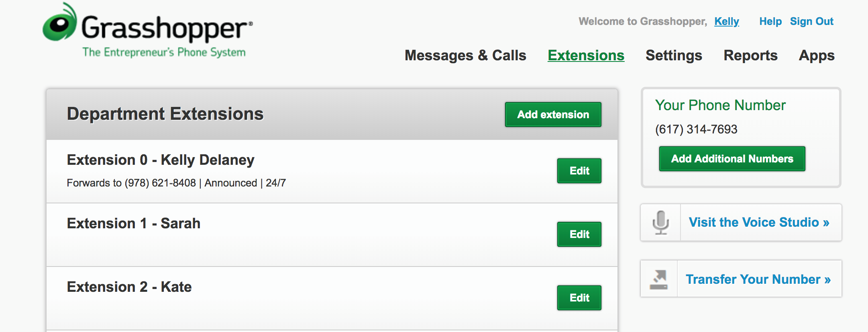Click the microphone icon beside Voice Studio
This screenshot has width=868, height=332.
(x=660, y=222)
